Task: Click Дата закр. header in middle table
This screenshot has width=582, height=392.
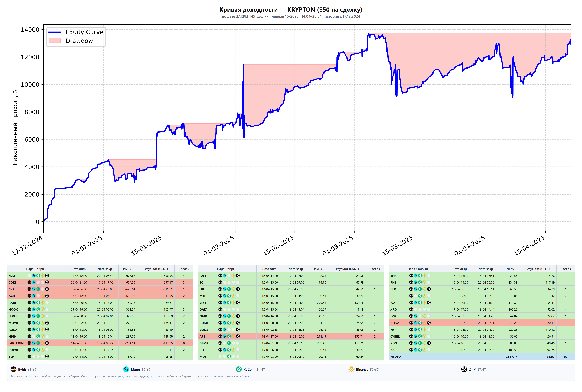Action: click(296, 269)
